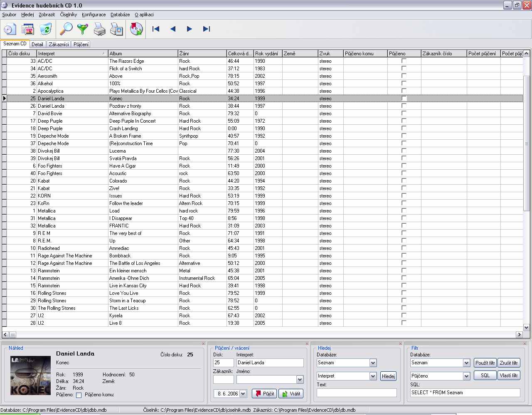Click the funnel filter toolbar icon
This screenshot has width=532, height=415.
[x=83, y=29]
